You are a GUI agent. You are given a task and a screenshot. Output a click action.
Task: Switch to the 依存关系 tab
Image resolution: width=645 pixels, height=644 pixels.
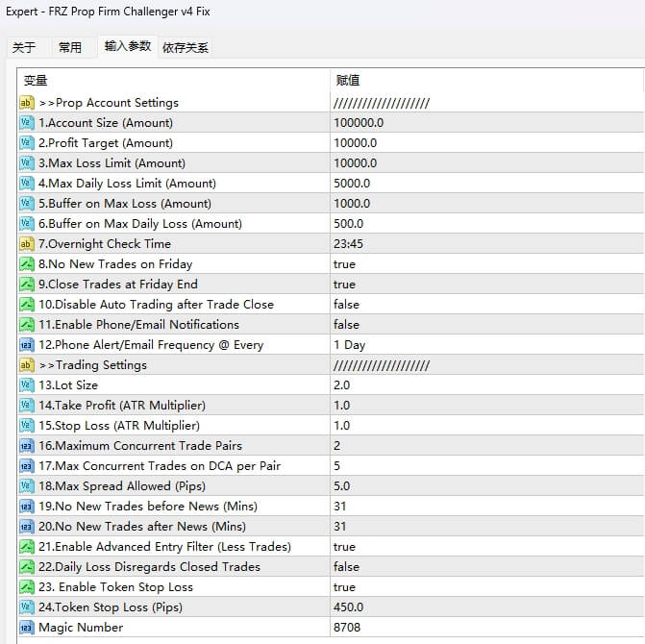click(x=185, y=47)
